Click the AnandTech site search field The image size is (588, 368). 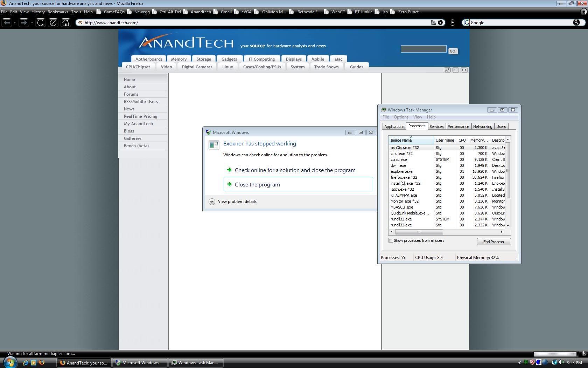click(x=423, y=49)
